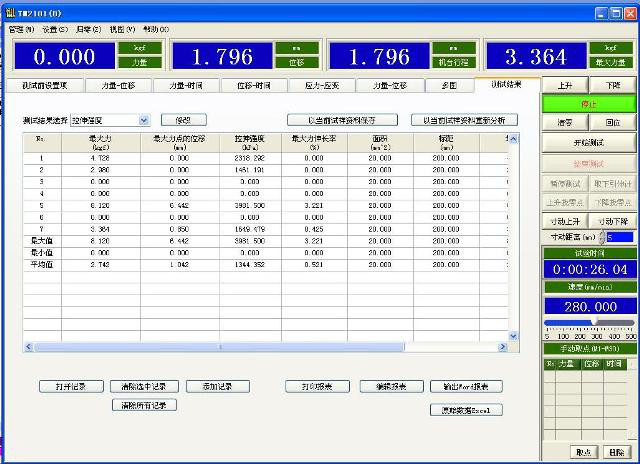Click 以当前试样资料重新分析 button
The image size is (640, 464).
point(464,120)
